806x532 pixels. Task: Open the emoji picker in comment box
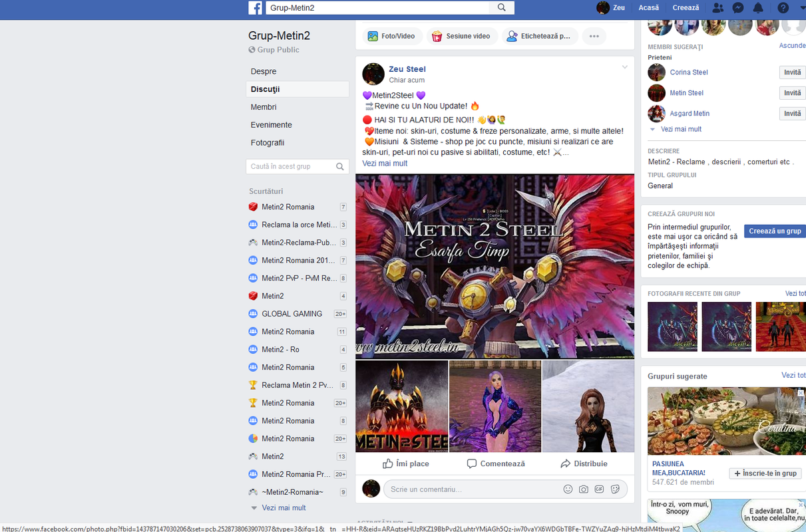pos(568,489)
